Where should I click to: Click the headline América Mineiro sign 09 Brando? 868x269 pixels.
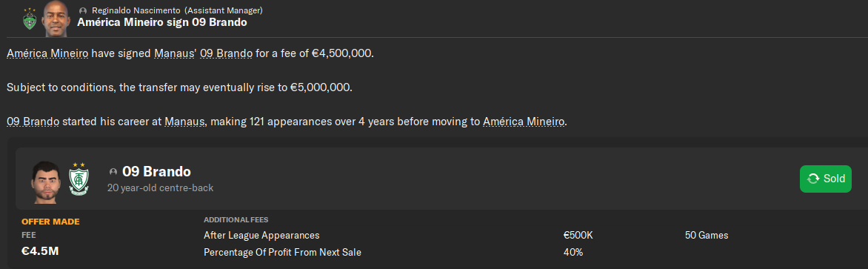161,23
